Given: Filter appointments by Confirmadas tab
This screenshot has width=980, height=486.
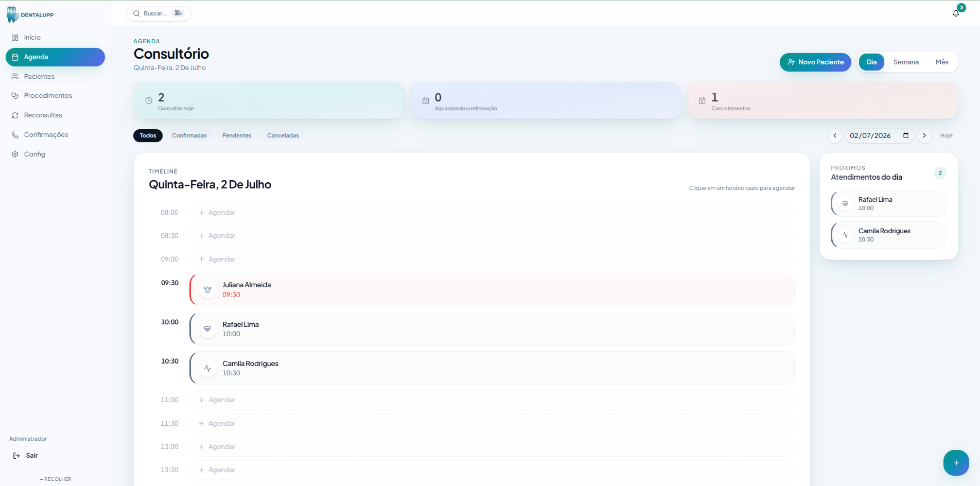Looking at the screenshot, I should coord(189,135).
